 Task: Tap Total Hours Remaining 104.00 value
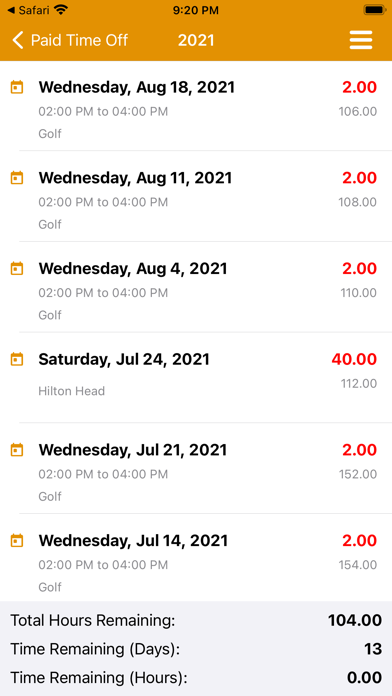click(x=355, y=620)
